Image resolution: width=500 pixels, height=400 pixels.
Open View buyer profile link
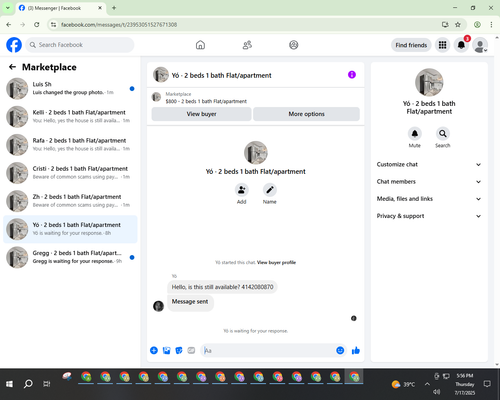coord(276,262)
